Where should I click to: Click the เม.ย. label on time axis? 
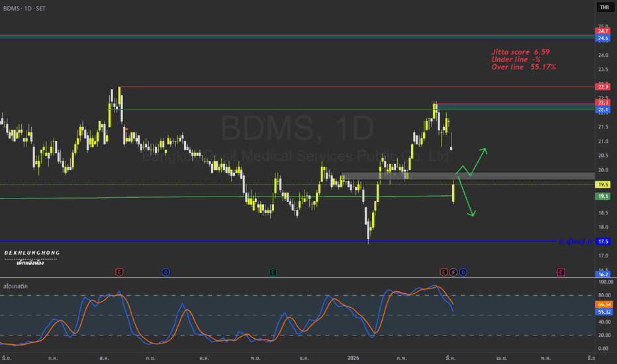point(502,357)
